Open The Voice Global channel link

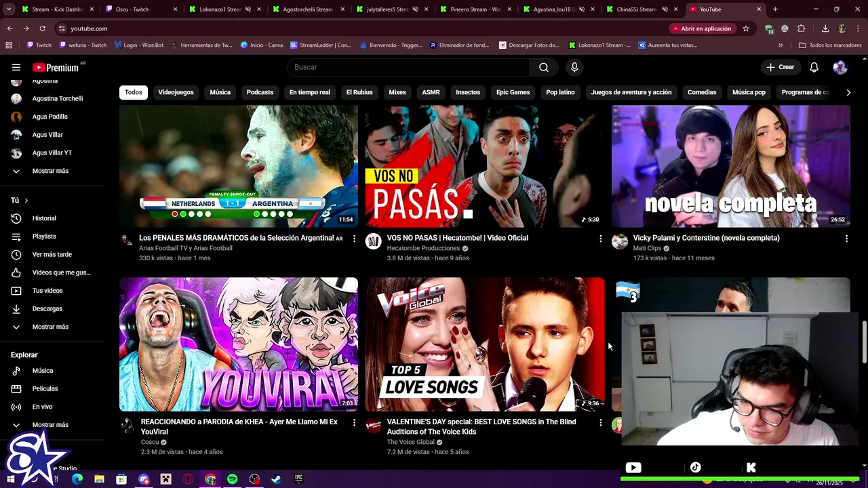pyautogui.click(x=410, y=442)
